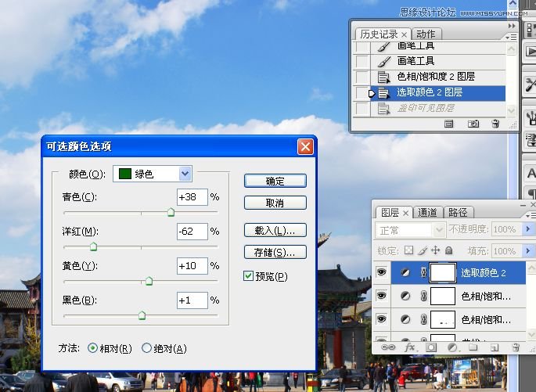Screen dimensions: 536x392
Task: Open the History panel options menu
Action: 511,37
